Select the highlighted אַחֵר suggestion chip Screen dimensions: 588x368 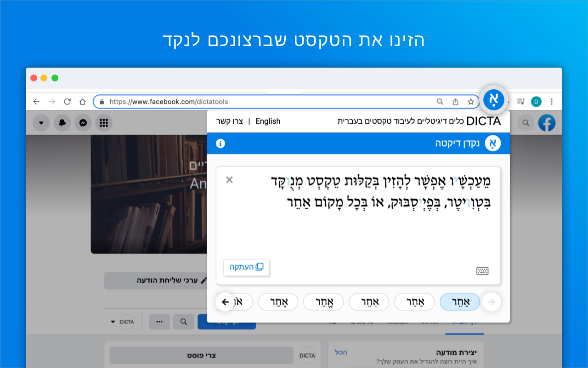coord(460,302)
